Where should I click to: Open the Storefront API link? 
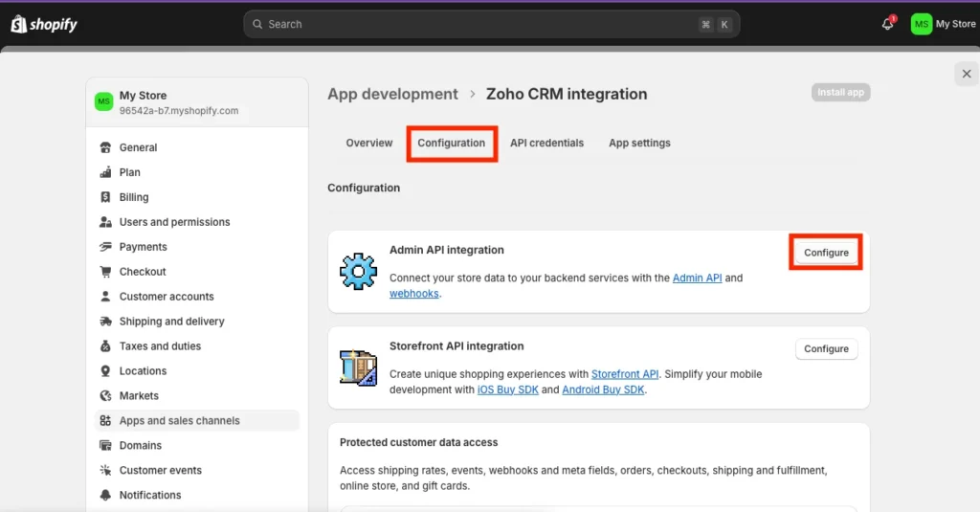coord(624,374)
